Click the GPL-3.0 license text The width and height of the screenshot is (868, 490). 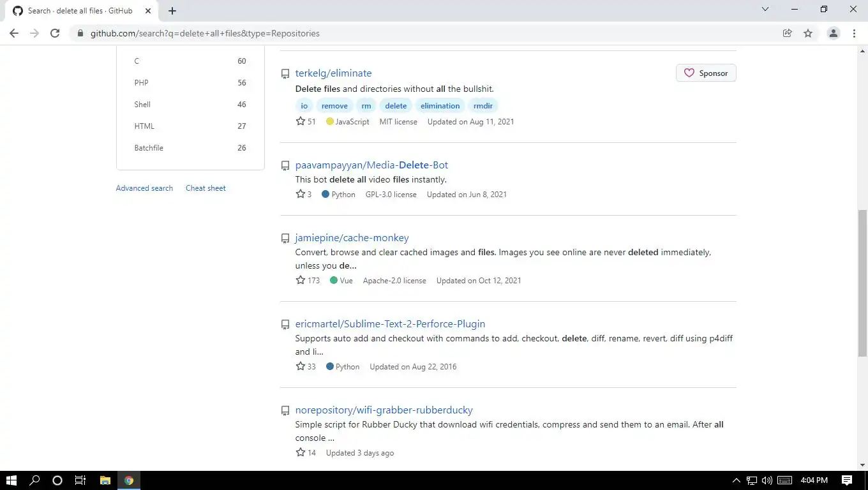coord(391,195)
